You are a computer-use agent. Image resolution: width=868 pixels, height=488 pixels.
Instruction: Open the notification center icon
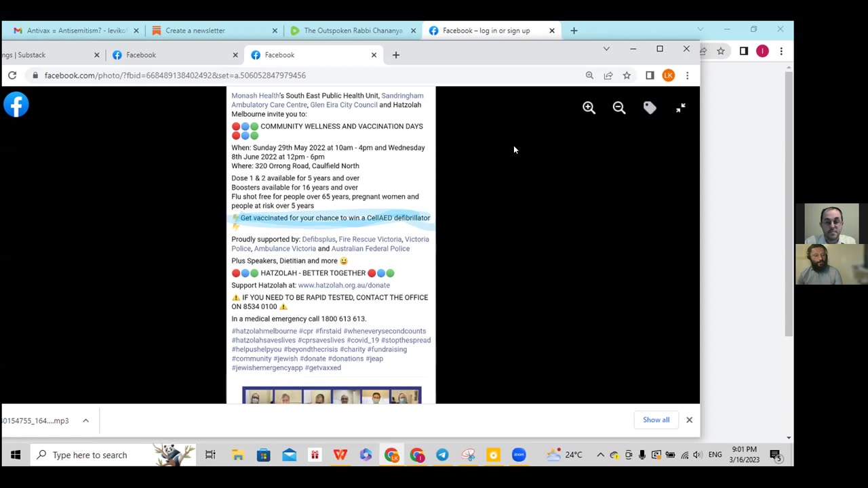point(775,455)
